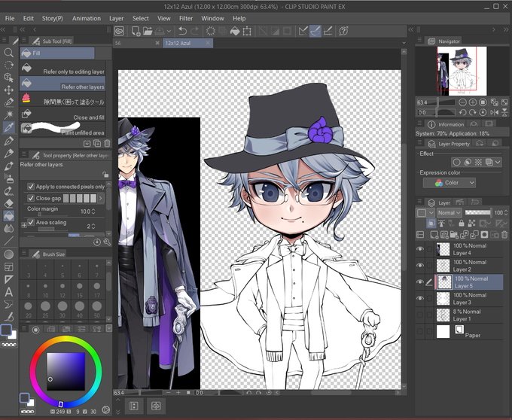Open color panel menu dropdown arrow

coord(109,328)
